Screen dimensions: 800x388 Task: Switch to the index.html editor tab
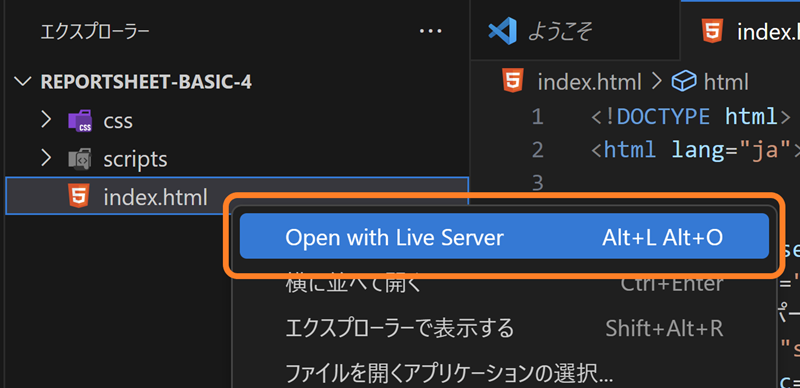[x=741, y=31]
